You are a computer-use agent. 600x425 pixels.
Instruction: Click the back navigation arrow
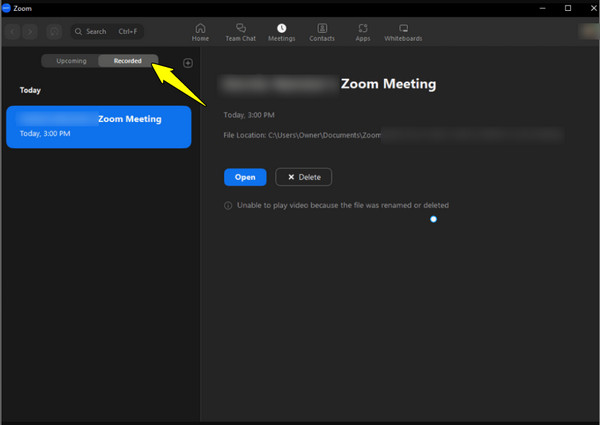pos(12,31)
